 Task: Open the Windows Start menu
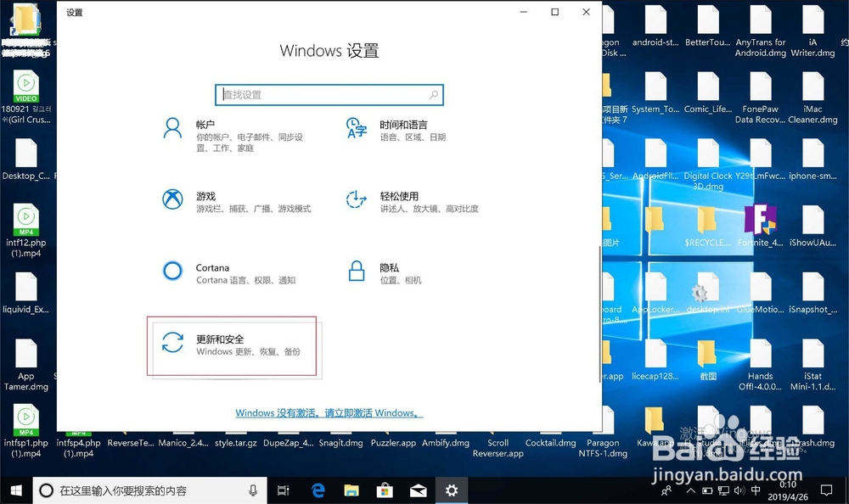(x=16, y=490)
